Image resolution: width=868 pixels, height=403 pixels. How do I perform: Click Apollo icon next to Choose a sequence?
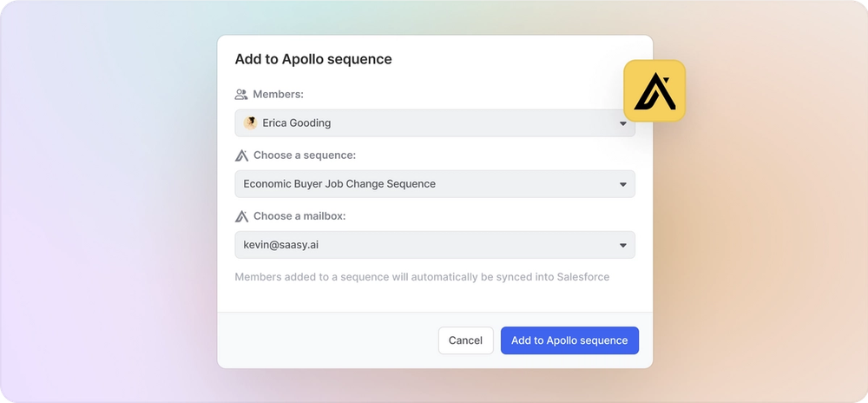(x=241, y=155)
